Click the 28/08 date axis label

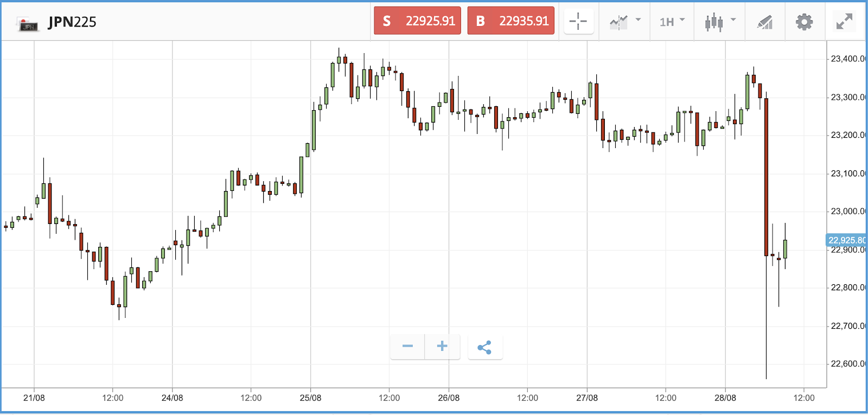pyautogui.click(x=725, y=398)
